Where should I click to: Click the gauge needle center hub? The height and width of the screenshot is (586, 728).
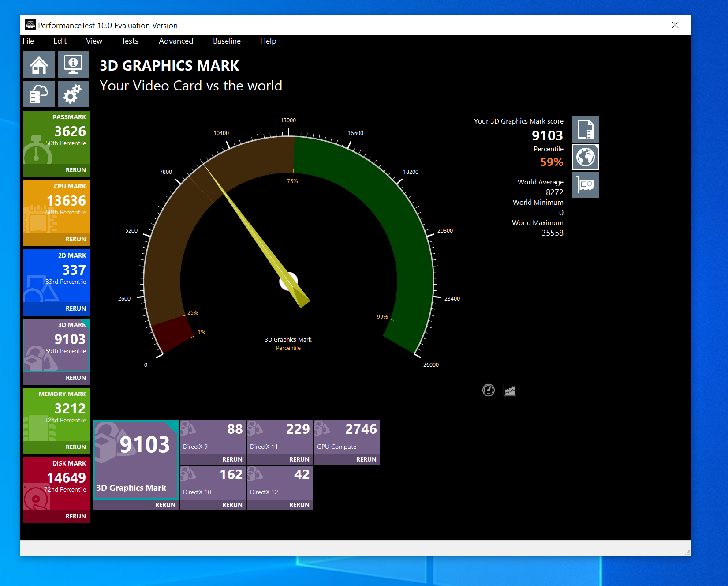point(289,281)
